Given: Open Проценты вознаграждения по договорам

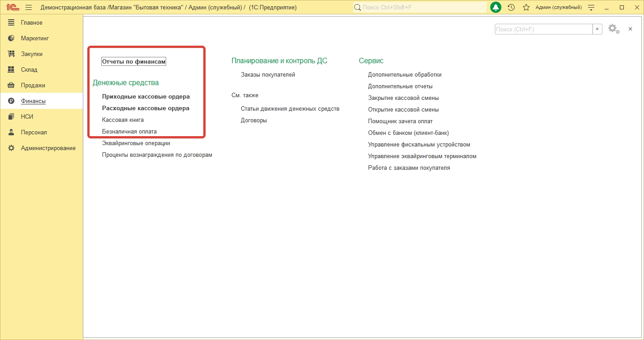Looking at the screenshot, I should click(157, 155).
